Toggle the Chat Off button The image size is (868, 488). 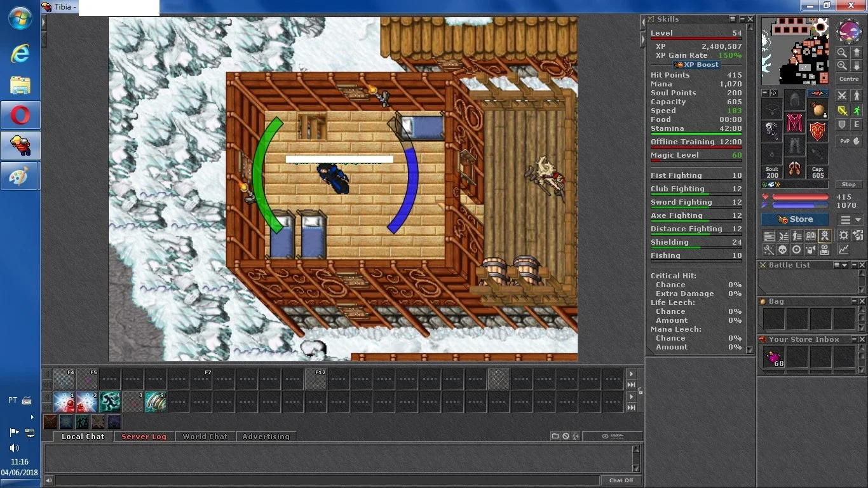click(621, 480)
